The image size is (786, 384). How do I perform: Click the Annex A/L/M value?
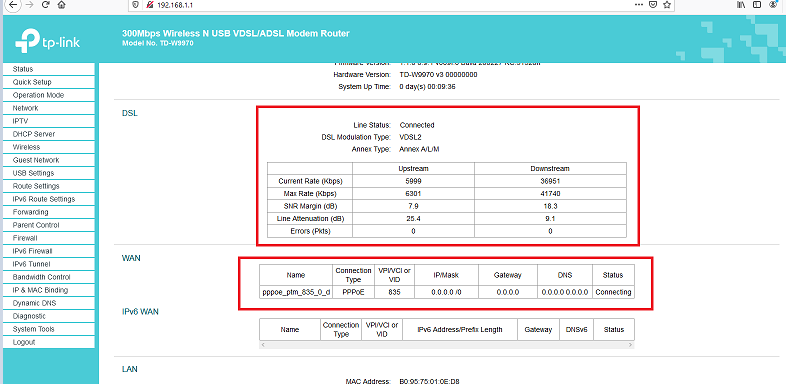pos(420,149)
